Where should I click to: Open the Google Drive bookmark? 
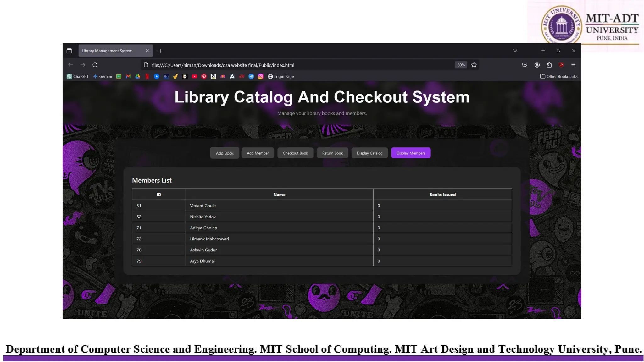pyautogui.click(x=138, y=76)
